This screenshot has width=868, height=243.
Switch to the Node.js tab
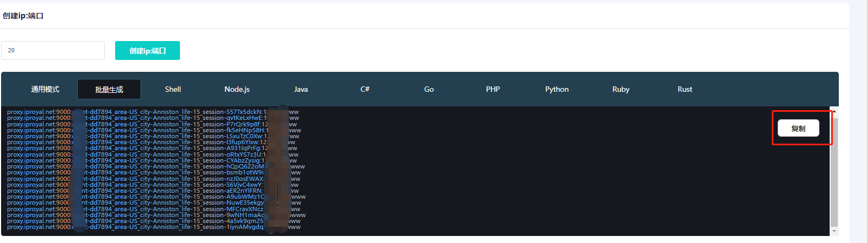pyautogui.click(x=237, y=89)
